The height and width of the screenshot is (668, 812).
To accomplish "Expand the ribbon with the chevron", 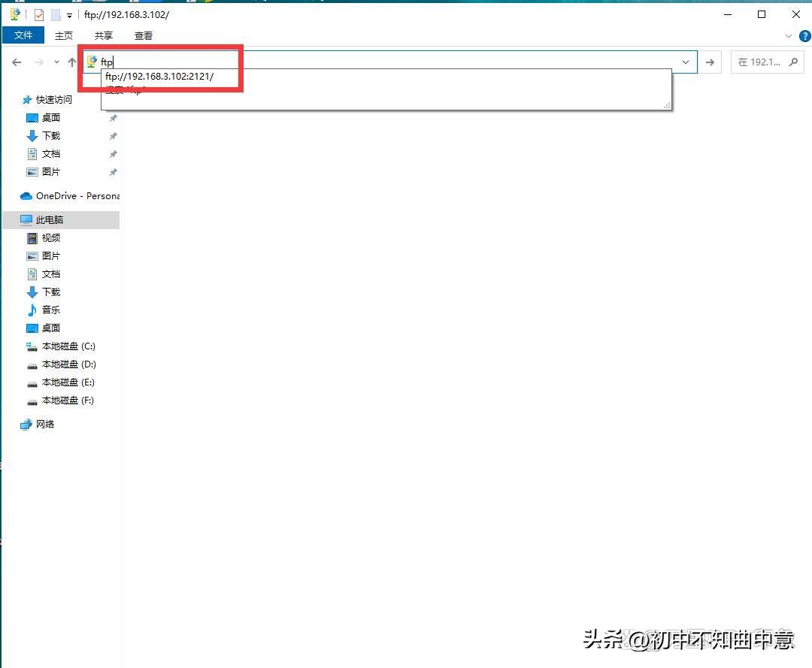I will tap(788, 36).
